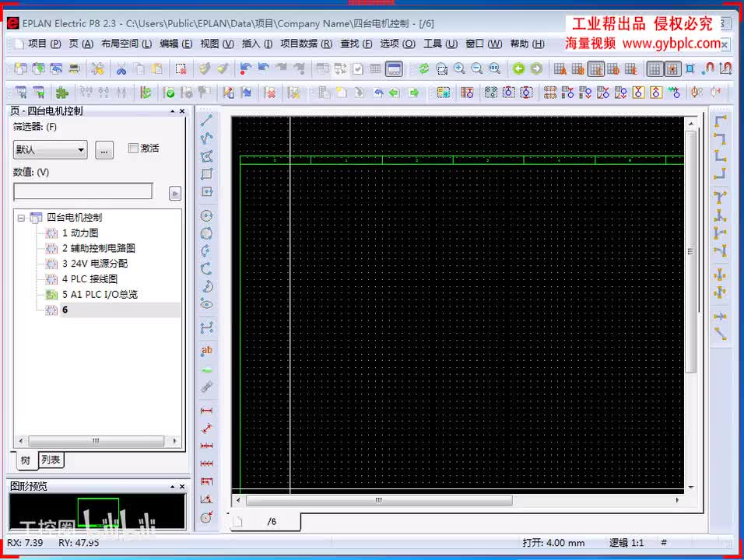This screenshot has height=560, width=744.
Task: Toggle grid display button
Action: [x=655, y=69]
